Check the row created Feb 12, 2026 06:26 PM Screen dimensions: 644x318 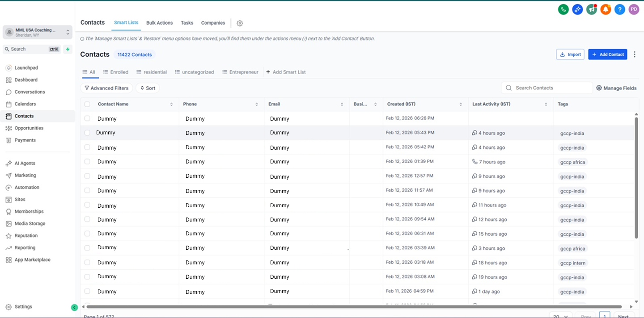(87, 118)
